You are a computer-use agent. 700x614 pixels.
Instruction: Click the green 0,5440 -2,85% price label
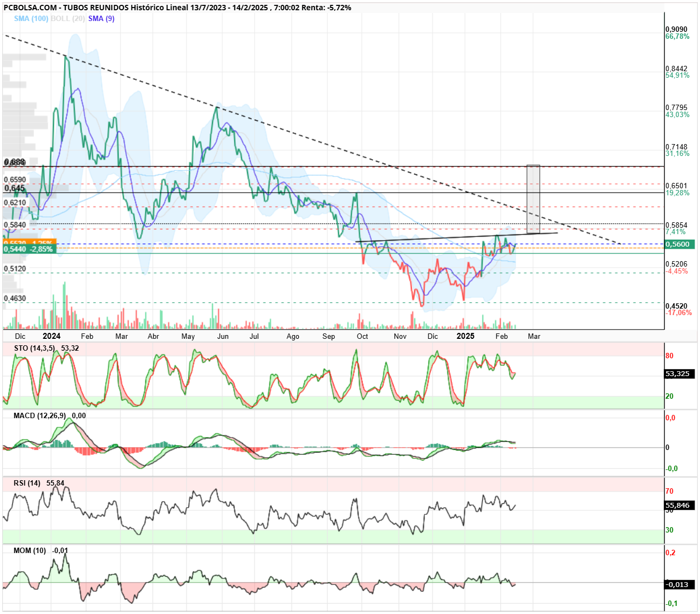[x=30, y=249]
